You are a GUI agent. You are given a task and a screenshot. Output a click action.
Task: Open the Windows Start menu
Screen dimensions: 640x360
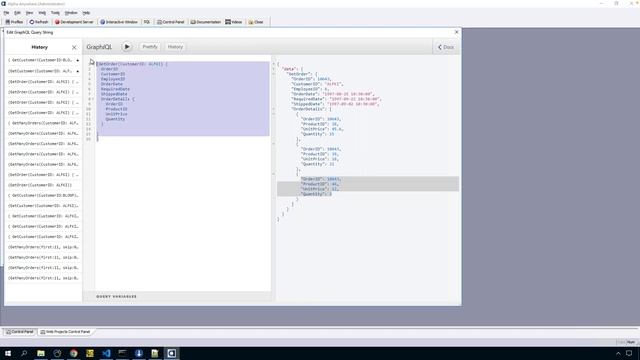[8, 353]
